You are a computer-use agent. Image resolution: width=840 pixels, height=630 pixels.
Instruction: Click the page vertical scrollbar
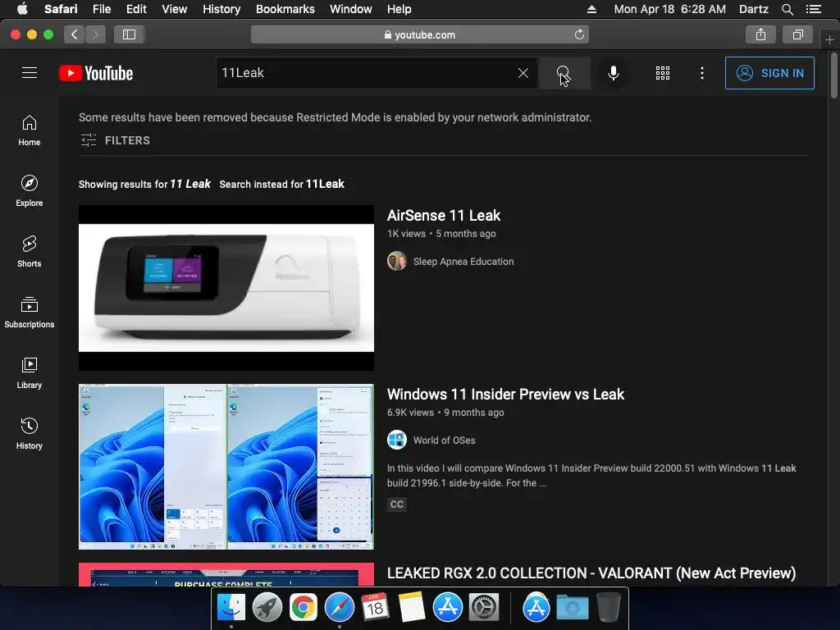click(x=833, y=75)
